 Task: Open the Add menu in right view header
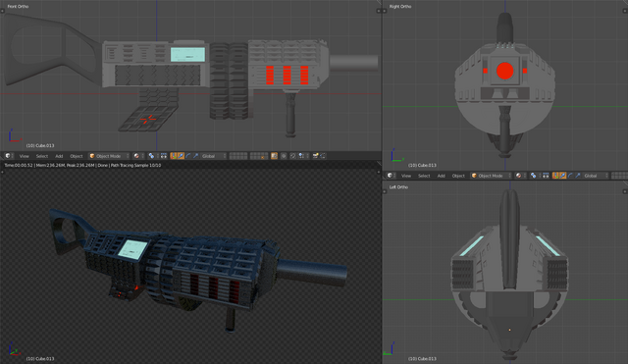pos(441,176)
